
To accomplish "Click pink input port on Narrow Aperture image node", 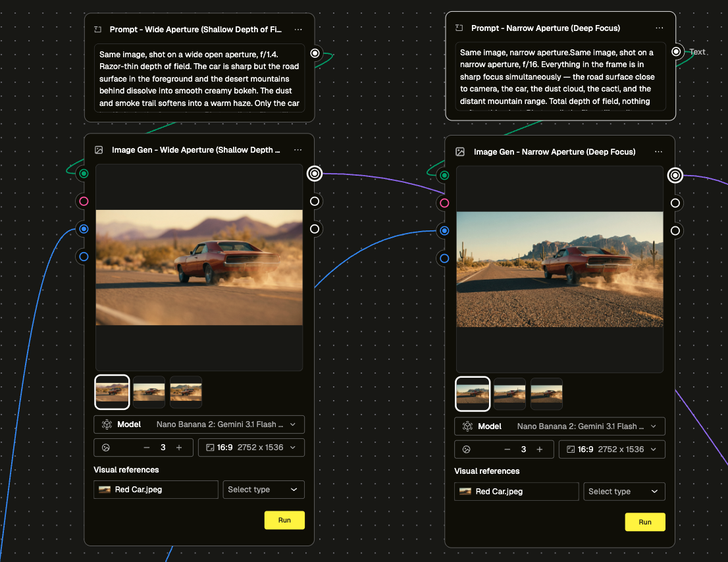I will (444, 203).
